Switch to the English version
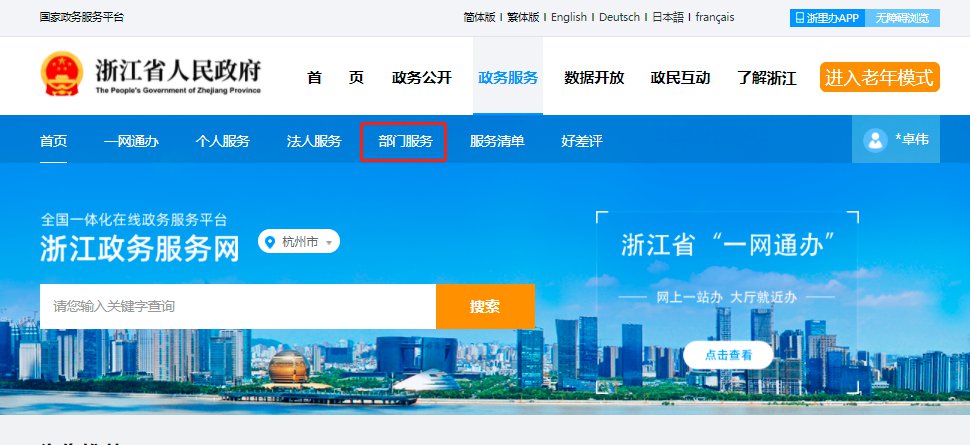 click(569, 17)
